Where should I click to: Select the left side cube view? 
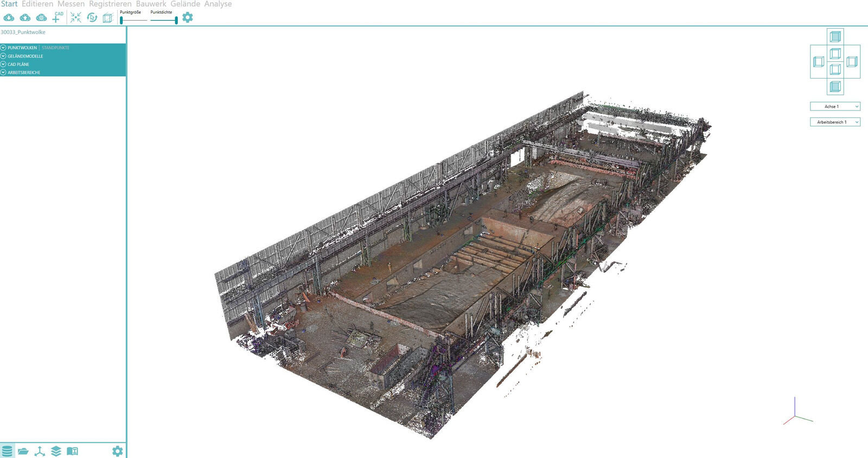pyautogui.click(x=819, y=62)
